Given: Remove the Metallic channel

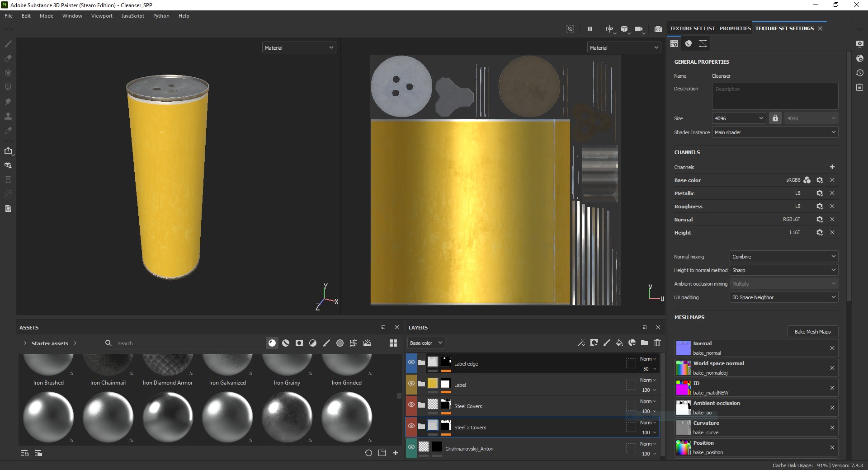Looking at the screenshot, I should (832, 193).
